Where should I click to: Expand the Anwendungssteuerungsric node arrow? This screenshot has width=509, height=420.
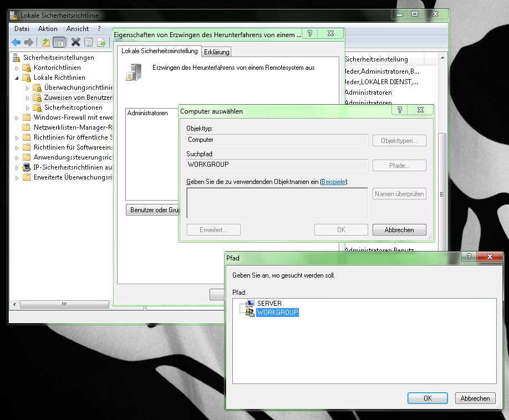click(x=17, y=158)
